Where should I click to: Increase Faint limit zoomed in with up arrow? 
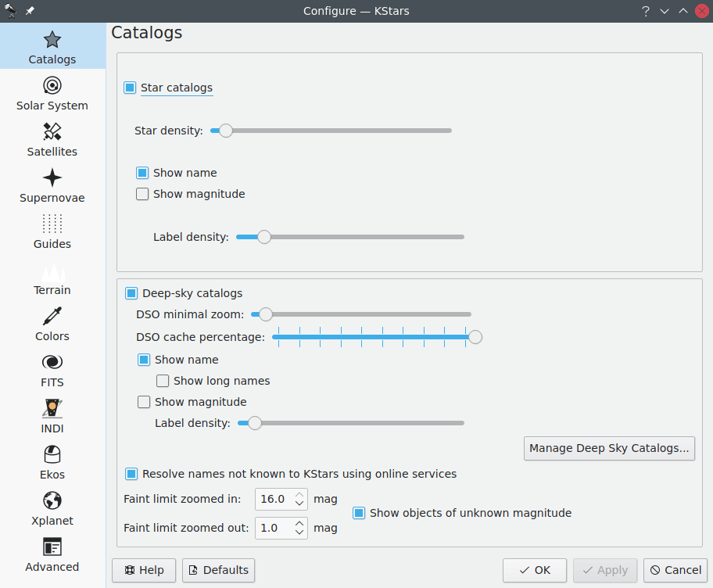(x=299, y=495)
